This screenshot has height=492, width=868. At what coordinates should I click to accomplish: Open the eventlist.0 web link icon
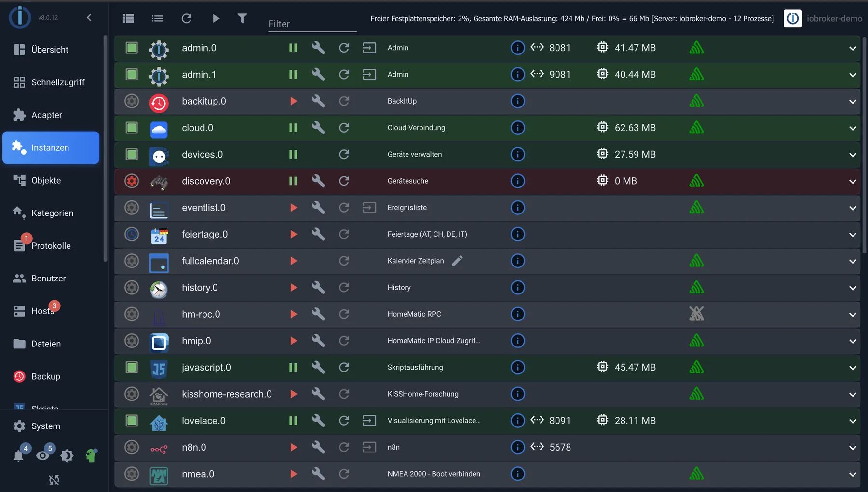pyautogui.click(x=369, y=208)
